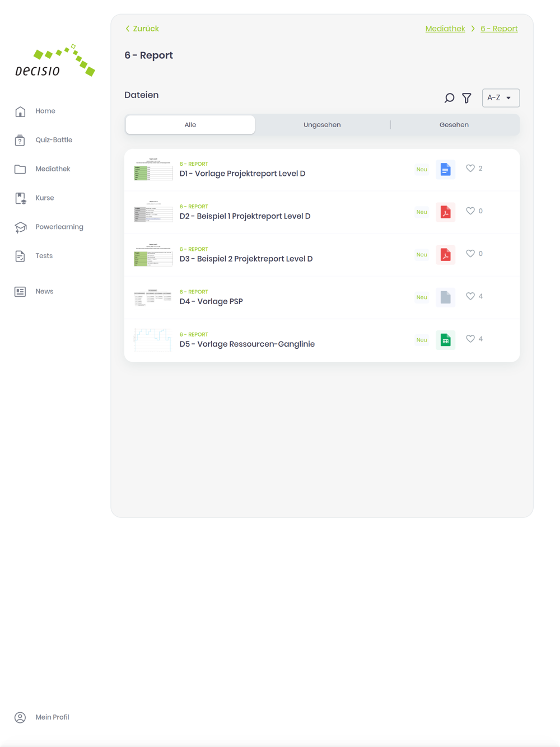The height and width of the screenshot is (747, 560).
Task: Click the News newspaper icon
Action: pyautogui.click(x=20, y=292)
